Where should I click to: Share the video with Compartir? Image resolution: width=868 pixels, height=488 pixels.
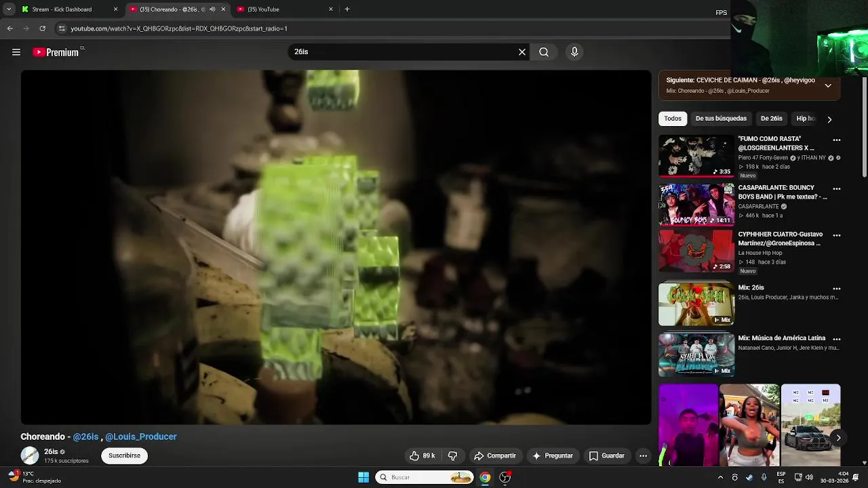tap(495, 456)
